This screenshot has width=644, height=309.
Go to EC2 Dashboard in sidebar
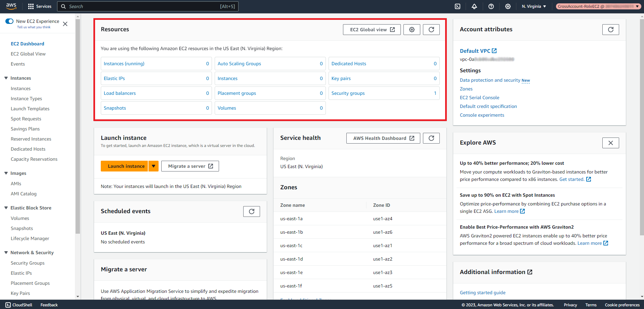click(28, 44)
